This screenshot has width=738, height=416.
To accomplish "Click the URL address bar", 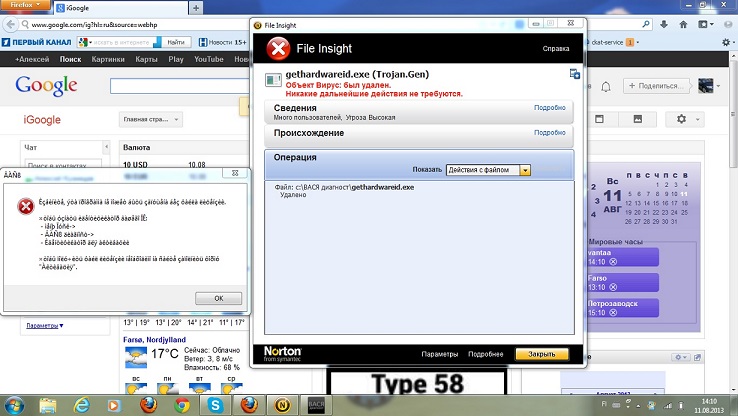I will pos(136,24).
